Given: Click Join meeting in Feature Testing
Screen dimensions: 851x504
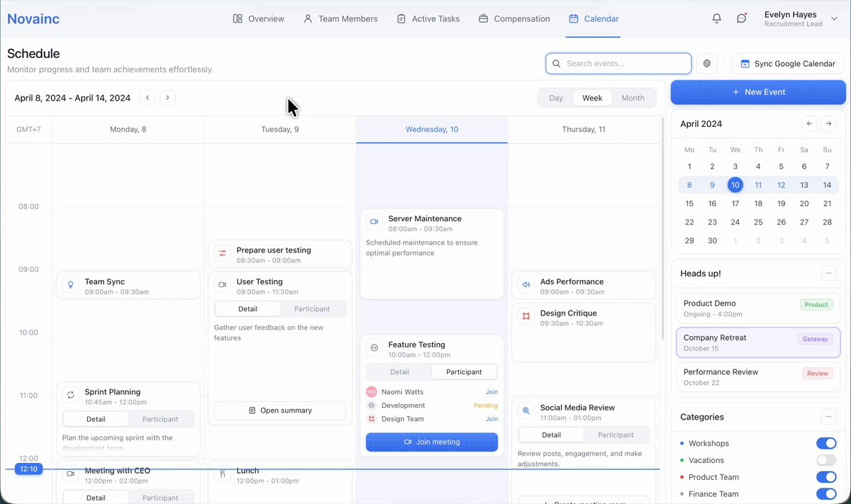Looking at the screenshot, I should click(x=432, y=442).
